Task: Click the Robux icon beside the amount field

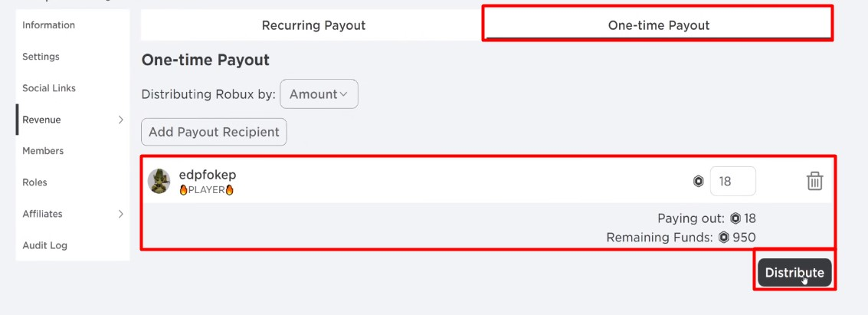Action: tap(698, 182)
